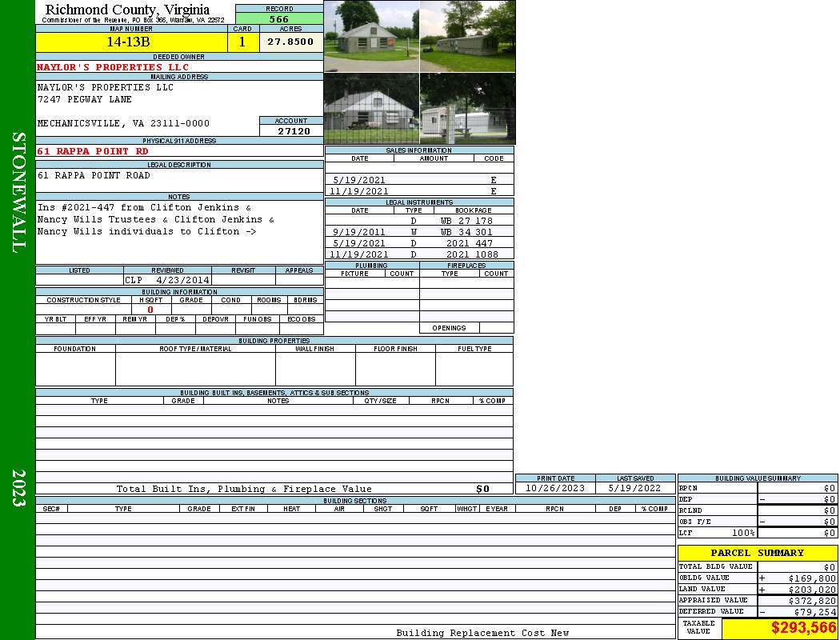Viewport: 840px width, 640px height.
Task: Click the Stonewall label on green sidebar
Action: click(18, 192)
